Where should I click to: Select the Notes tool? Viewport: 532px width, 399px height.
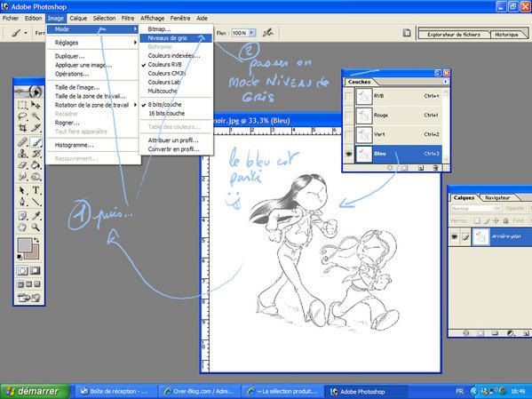click(22, 216)
